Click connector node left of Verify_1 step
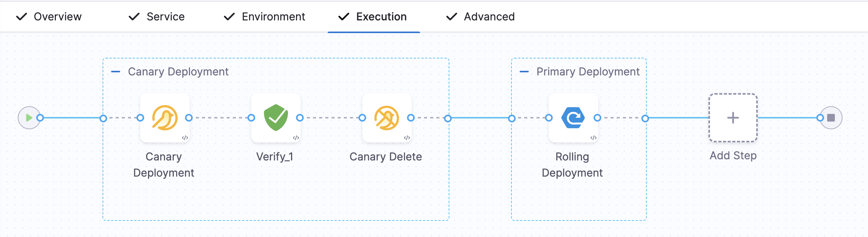The width and height of the screenshot is (868, 237). (x=251, y=118)
